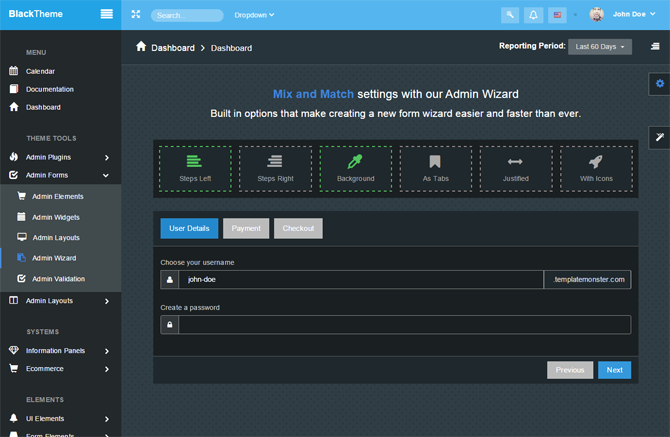Click the Next button
Screen dimensions: 670x437
614,370
